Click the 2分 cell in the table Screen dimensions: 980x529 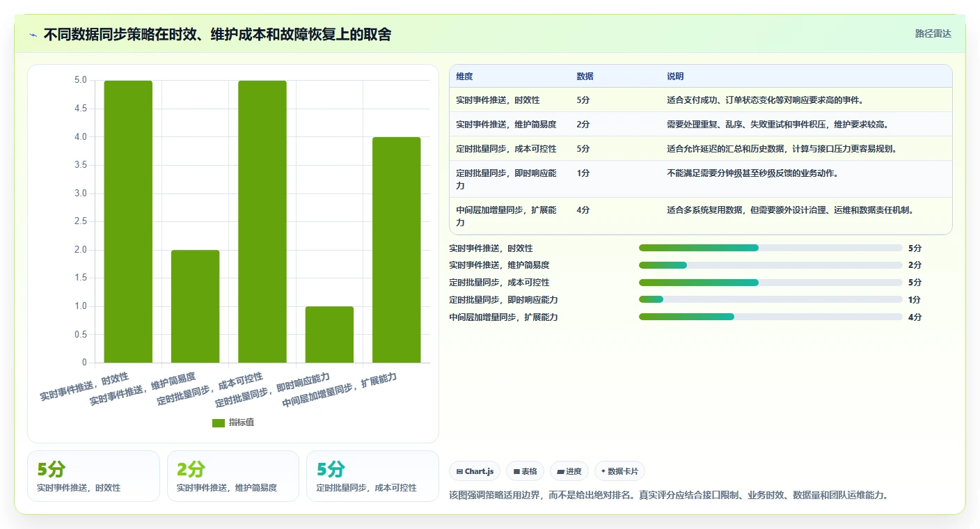[583, 125]
